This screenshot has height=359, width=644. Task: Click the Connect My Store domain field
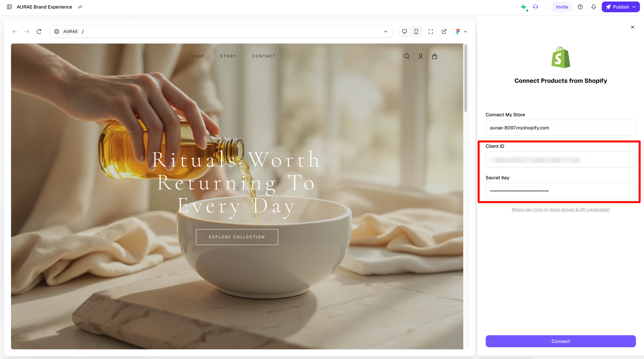[560, 128]
